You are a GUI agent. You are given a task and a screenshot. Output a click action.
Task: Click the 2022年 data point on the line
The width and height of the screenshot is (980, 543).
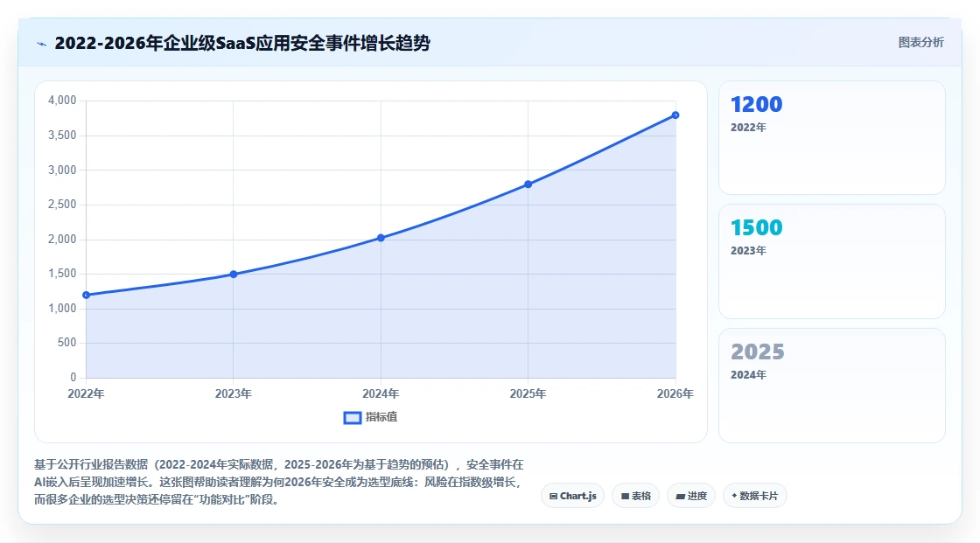[x=87, y=295]
